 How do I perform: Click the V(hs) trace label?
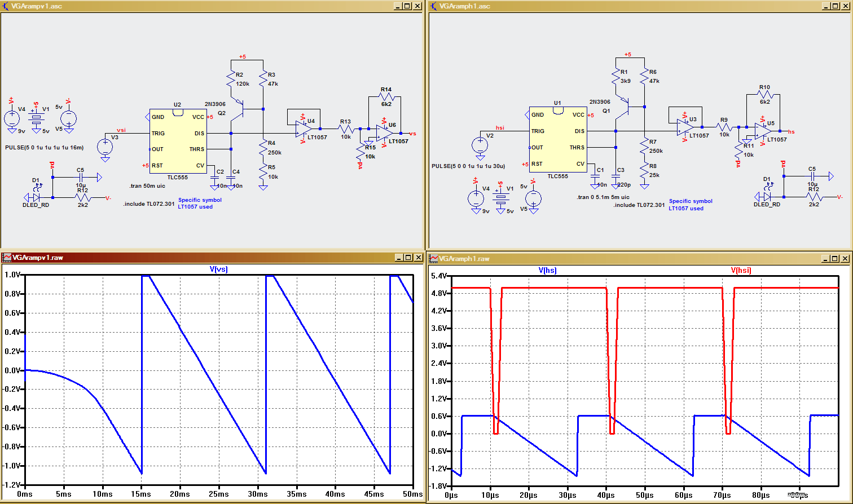(547, 270)
